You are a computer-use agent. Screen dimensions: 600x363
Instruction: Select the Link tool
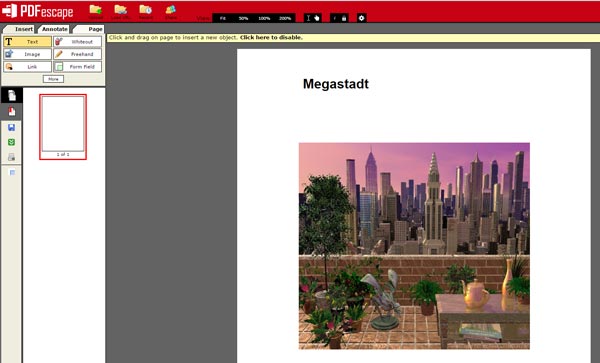tap(27, 67)
